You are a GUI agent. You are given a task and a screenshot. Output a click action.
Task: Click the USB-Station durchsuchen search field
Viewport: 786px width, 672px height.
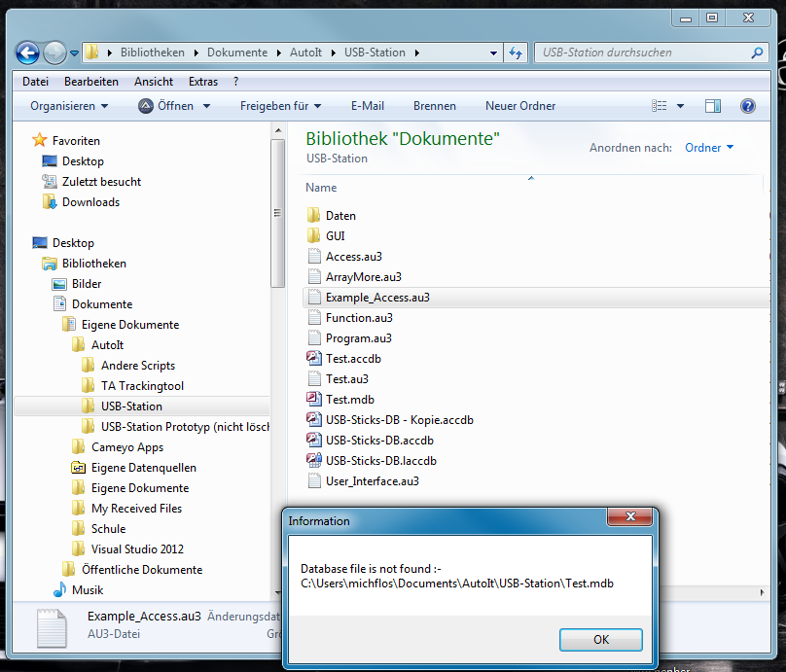click(642, 53)
